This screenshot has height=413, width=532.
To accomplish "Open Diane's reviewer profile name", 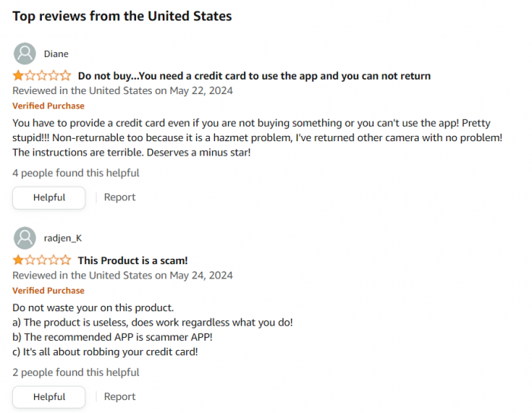I will pyautogui.click(x=56, y=54).
